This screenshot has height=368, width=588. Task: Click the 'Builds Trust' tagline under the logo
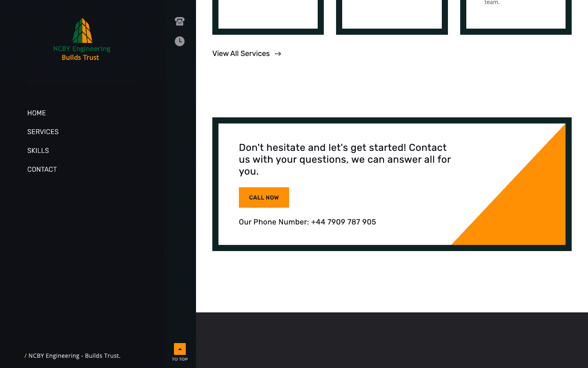80,58
